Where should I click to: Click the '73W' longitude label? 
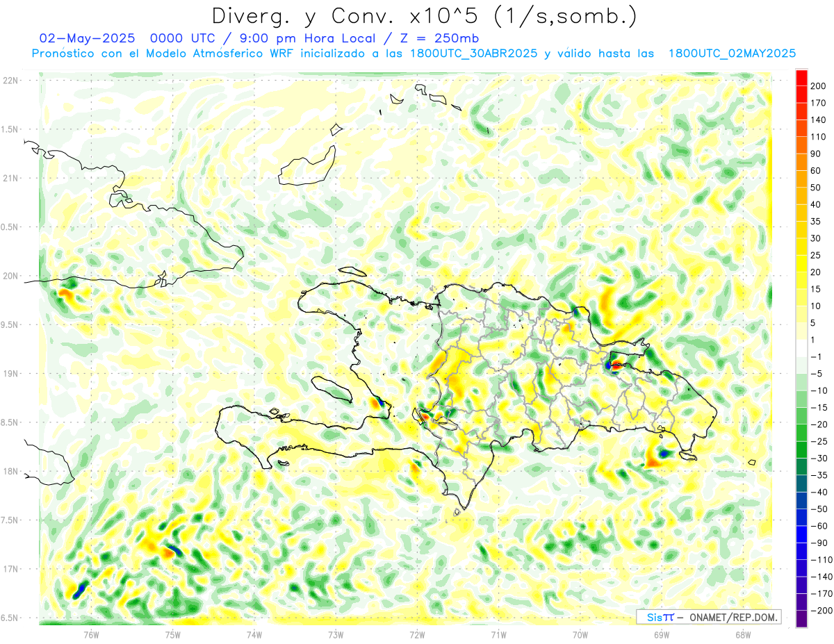[336, 634]
